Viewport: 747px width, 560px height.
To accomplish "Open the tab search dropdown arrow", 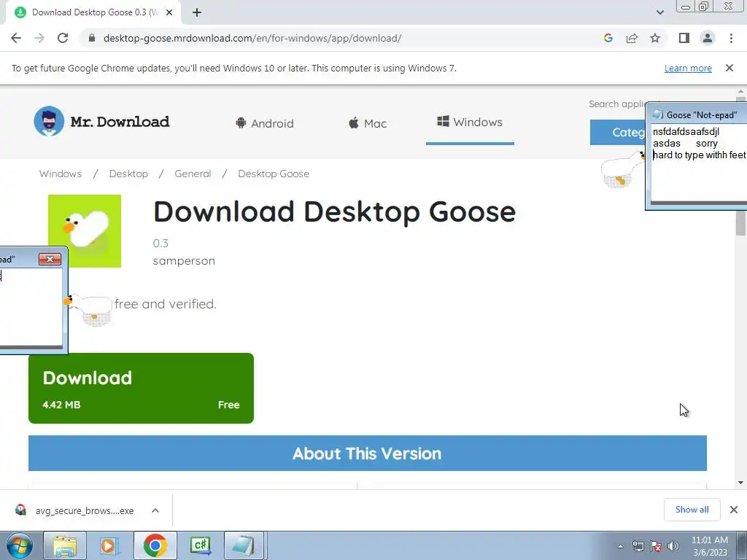I will click(659, 12).
